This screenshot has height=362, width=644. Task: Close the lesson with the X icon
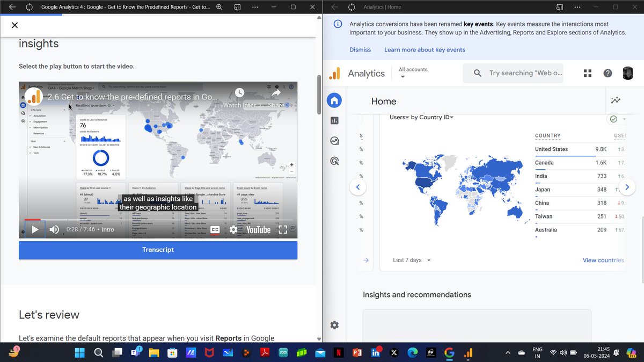pos(14,25)
